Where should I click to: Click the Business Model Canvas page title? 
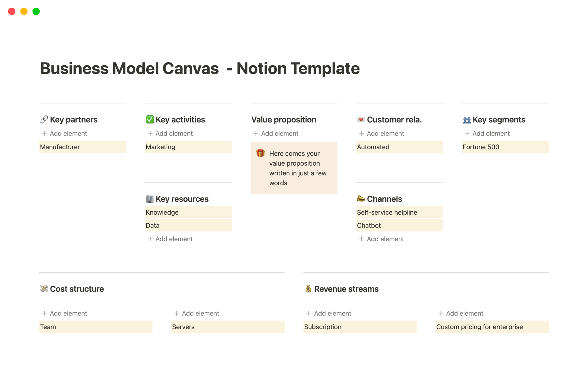[200, 68]
